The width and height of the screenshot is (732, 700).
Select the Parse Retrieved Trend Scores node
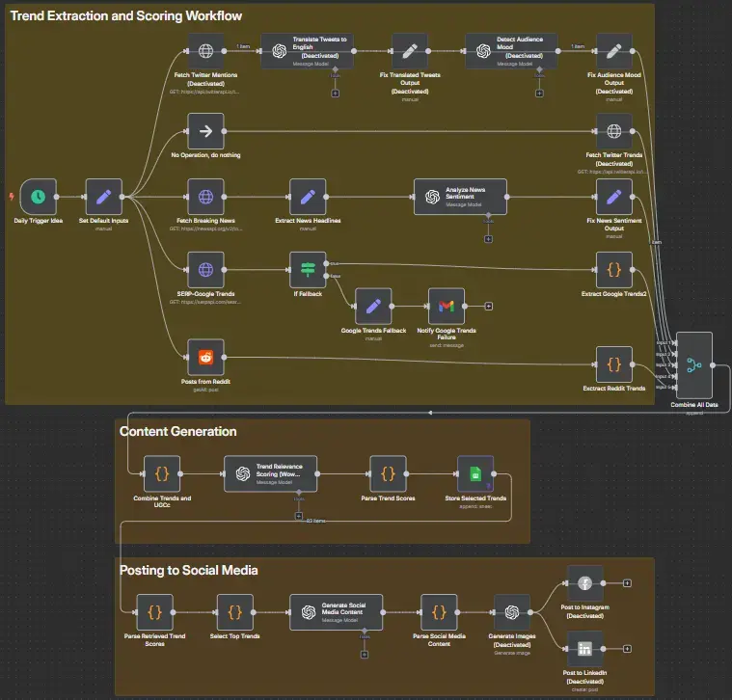click(154, 612)
